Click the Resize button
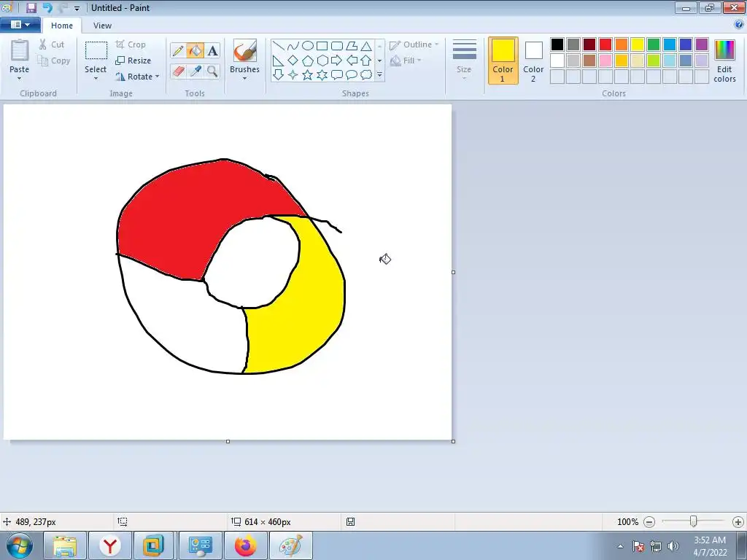 133,61
